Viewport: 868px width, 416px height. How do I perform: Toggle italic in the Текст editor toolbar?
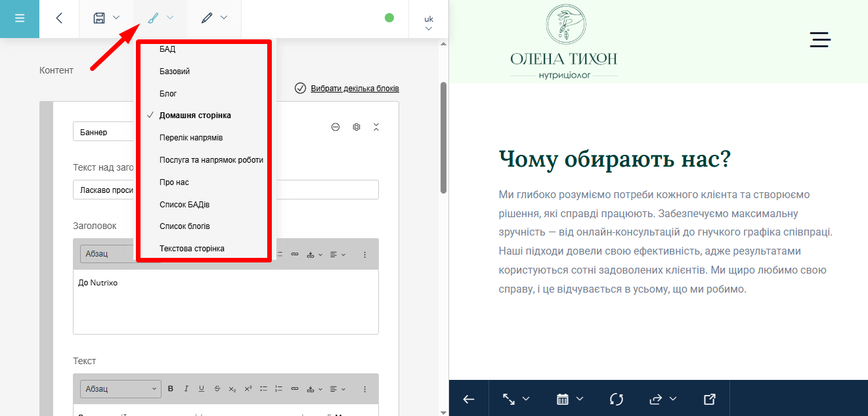point(186,388)
